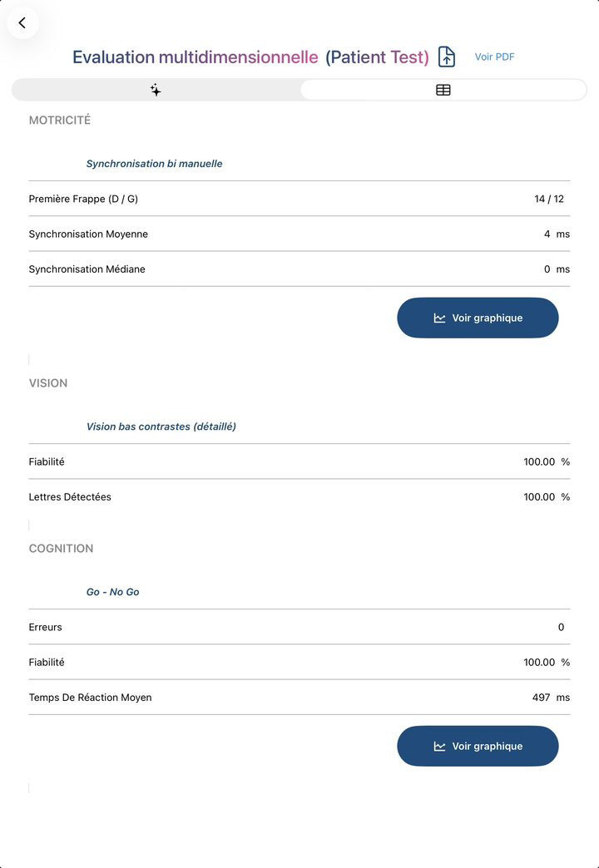
Task: Click chart icon in Go - No Go Voir graphique
Action: (439, 747)
